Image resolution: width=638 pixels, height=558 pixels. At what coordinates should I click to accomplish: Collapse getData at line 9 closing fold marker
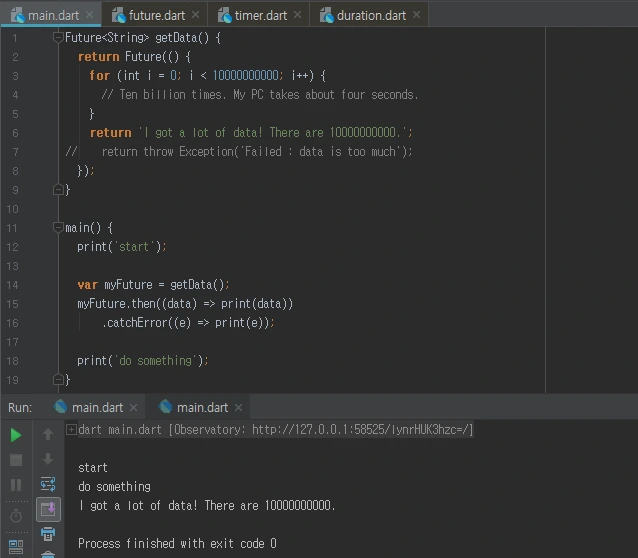click(58, 190)
